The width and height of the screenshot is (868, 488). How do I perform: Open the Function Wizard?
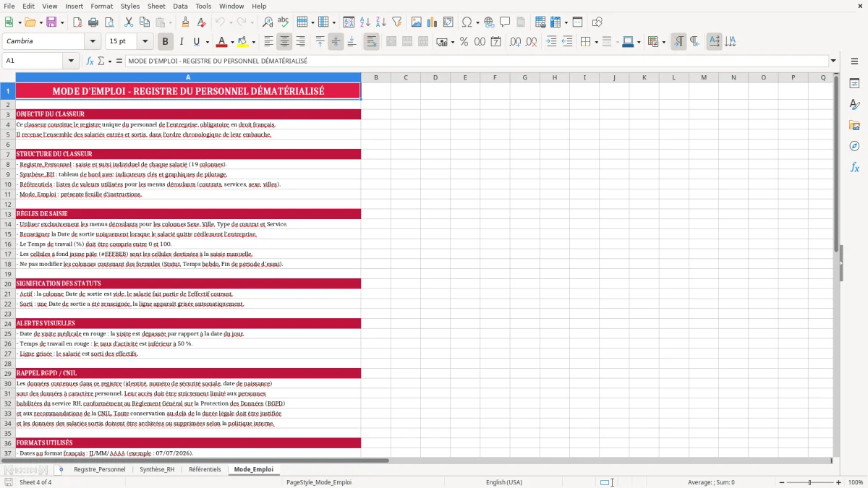90,61
